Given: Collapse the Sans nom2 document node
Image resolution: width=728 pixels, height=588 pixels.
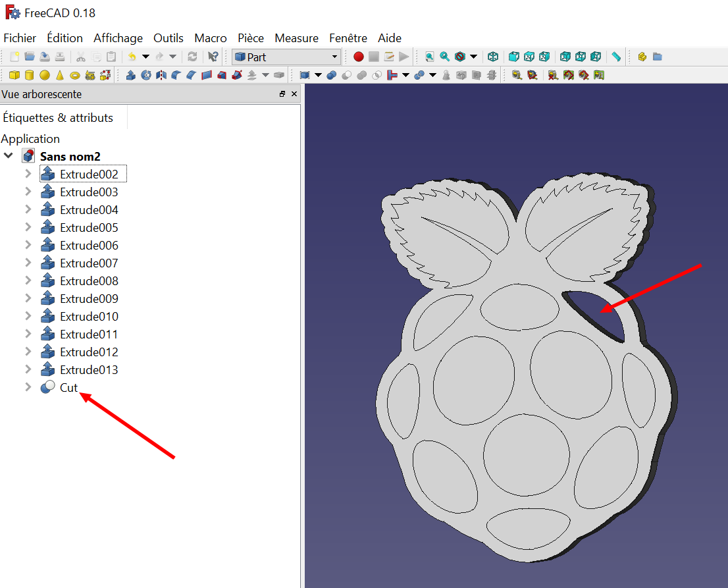Looking at the screenshot, I should pos(9,155).
